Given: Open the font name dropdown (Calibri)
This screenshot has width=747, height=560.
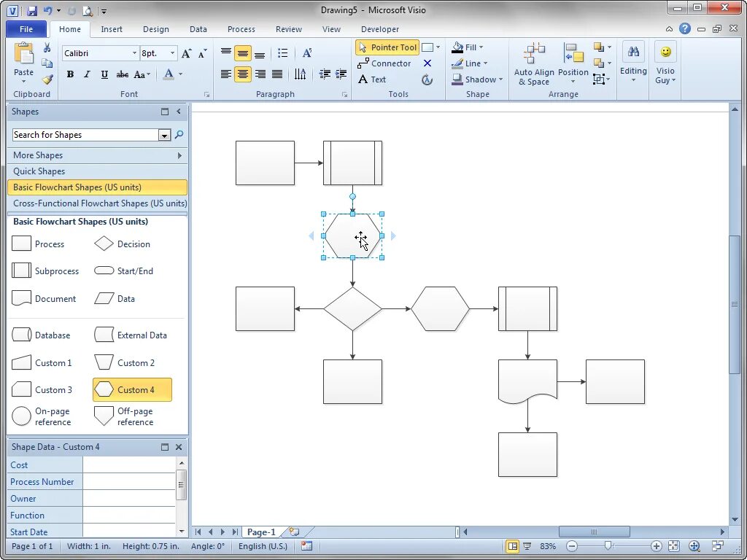Looking at the screenshot, I should 134,53.
